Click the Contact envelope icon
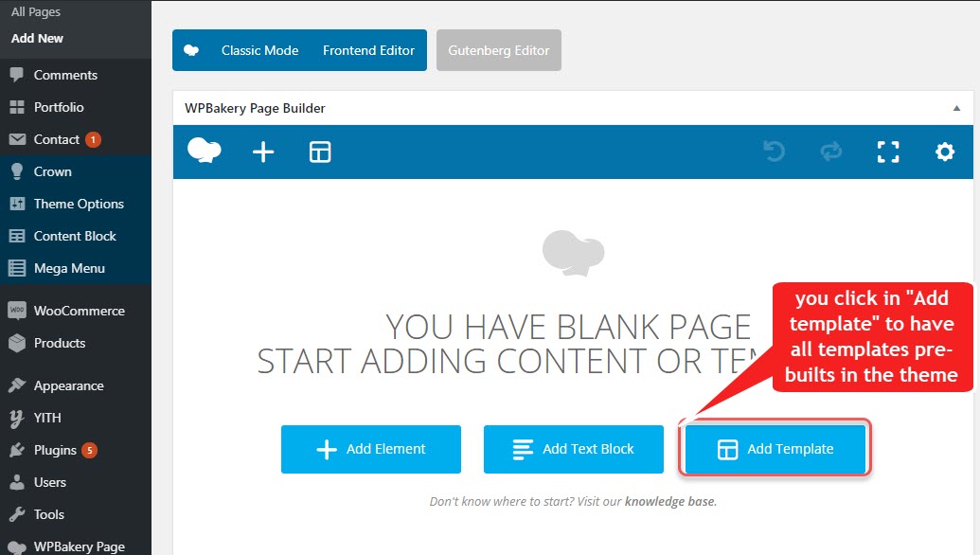Screen dimensions: 980x555 point(17,139)
